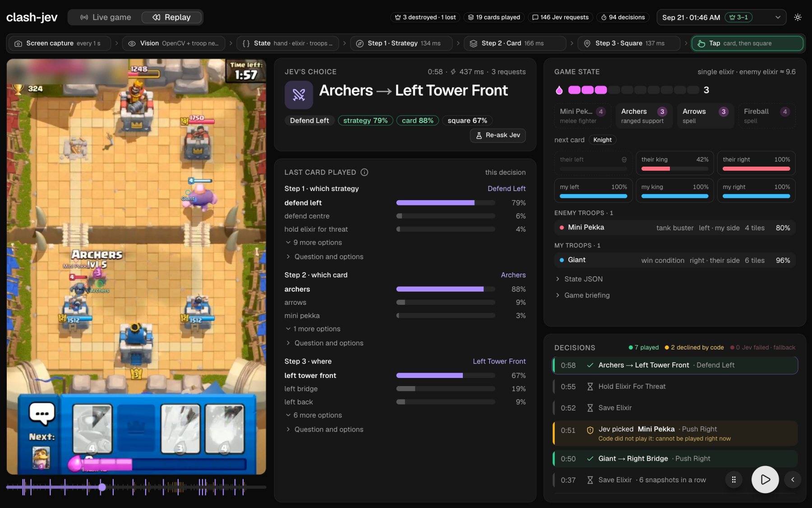
Task: Select the 0:58 Archers Left Tower Front decision
Action: [x=675, y=365]
